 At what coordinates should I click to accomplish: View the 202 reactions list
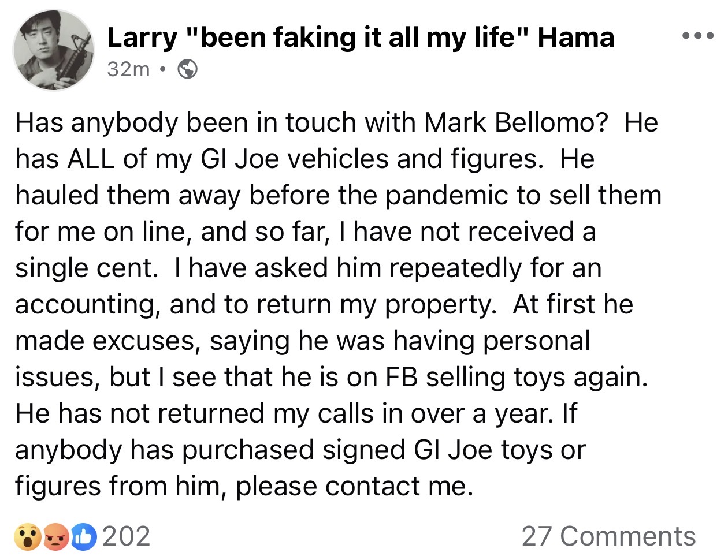pos(127,537)
